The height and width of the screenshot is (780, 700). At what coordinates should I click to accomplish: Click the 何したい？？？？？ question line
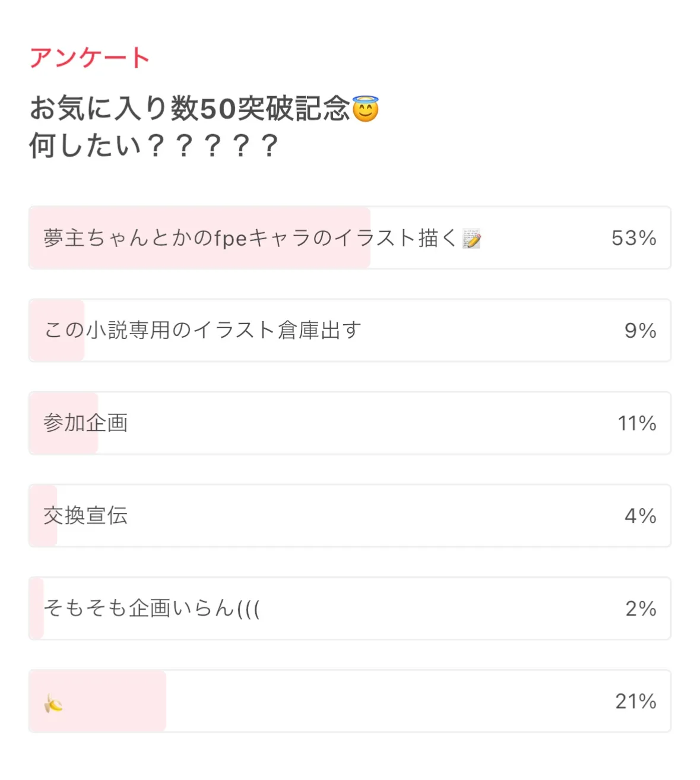click(153, 145)
